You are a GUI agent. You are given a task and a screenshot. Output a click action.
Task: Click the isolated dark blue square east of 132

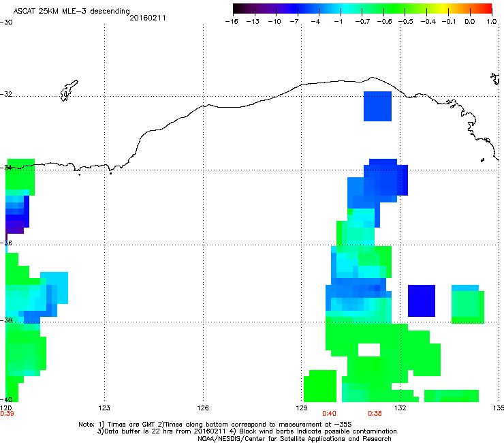[422, 301]
